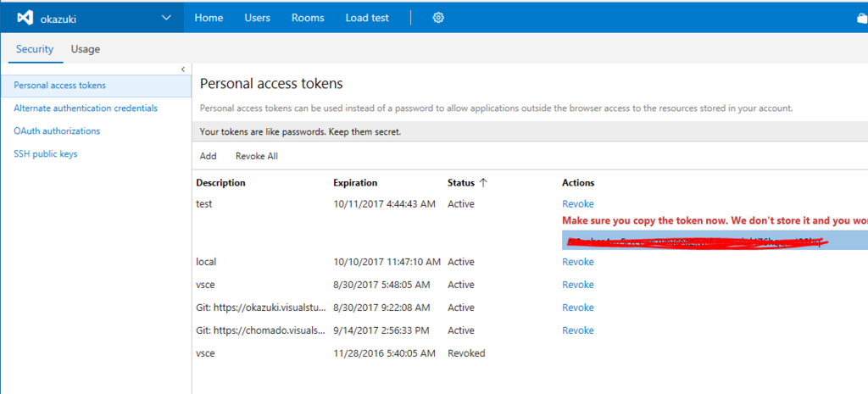Open the Load test menu
Screen dimensions: 868x394
coord(367,18)
